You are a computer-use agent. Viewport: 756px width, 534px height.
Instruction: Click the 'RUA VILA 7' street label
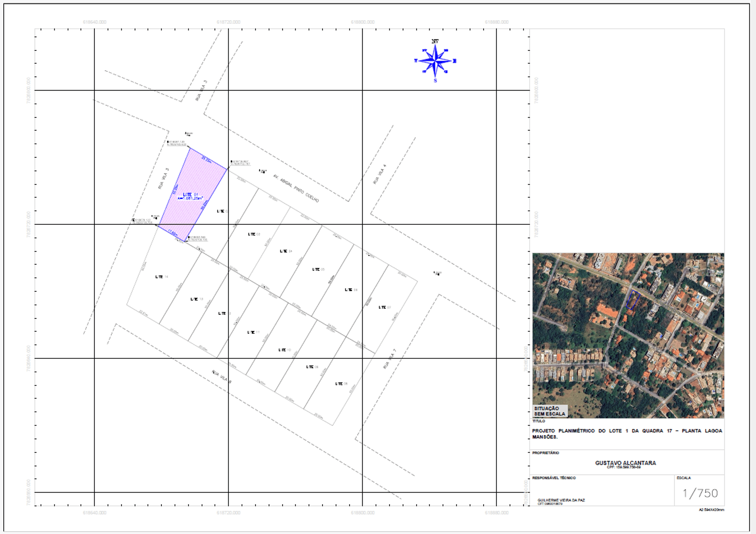389,359
